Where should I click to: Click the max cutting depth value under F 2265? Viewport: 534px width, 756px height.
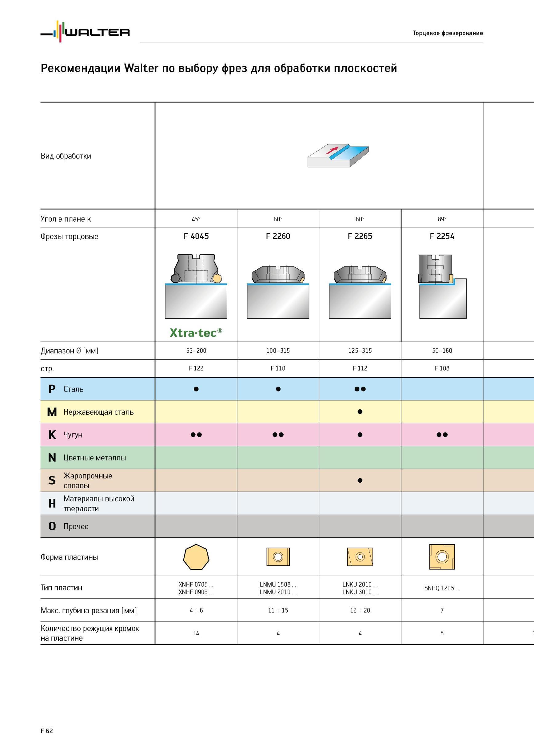[360, 610]
